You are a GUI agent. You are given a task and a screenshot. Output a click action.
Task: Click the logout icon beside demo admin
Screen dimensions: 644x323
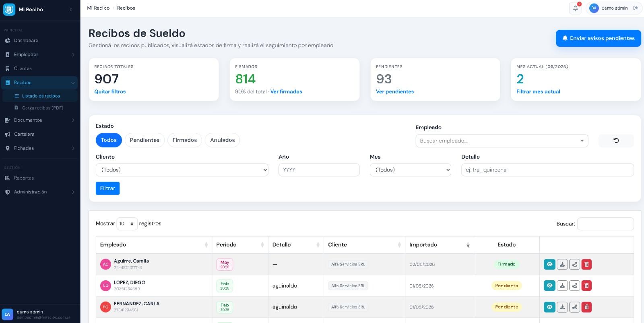[x=636, y=8]
